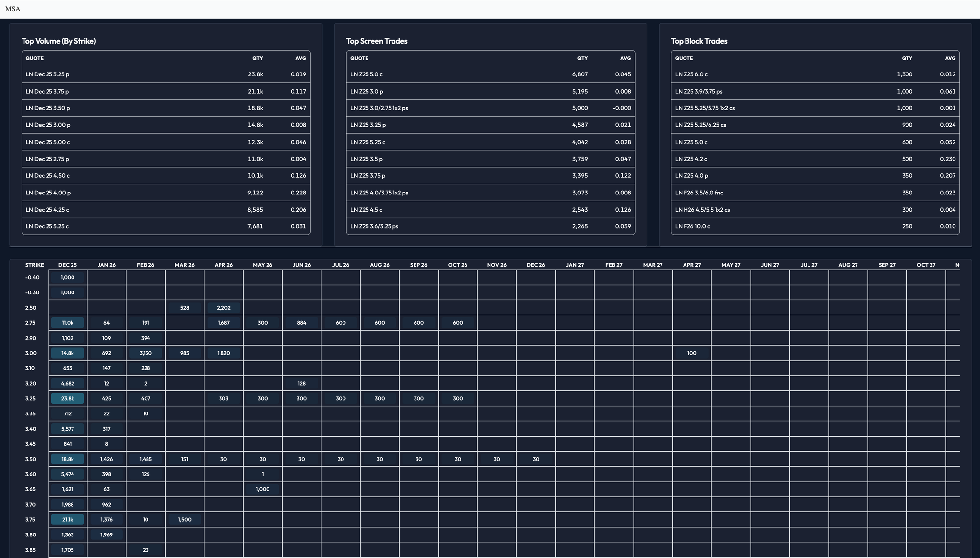Click the 100 cell under APR 27
The height and width of the screenshot is (558, 980).
coord(692,353)
